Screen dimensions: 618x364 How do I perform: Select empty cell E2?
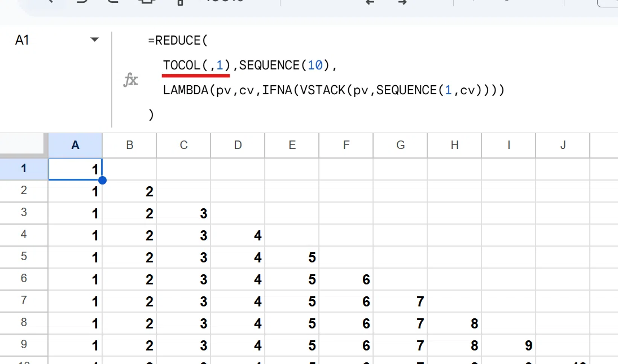(292, 191)
